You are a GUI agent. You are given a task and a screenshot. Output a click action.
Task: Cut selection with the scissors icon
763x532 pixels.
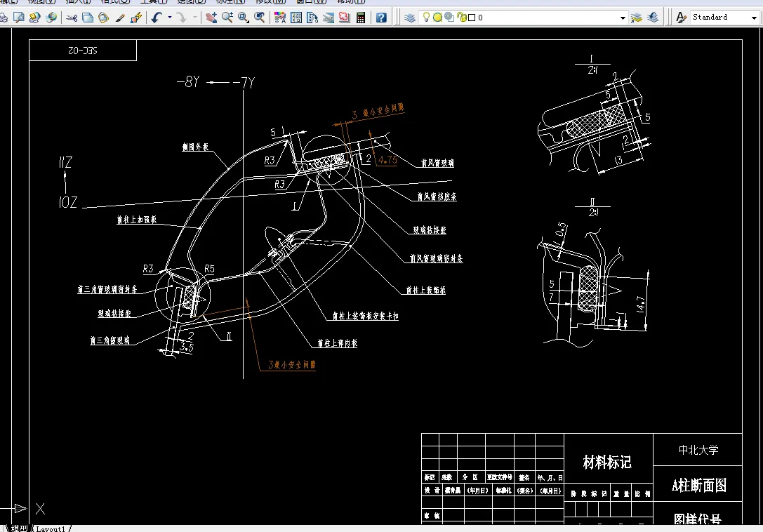coord(72,18)
